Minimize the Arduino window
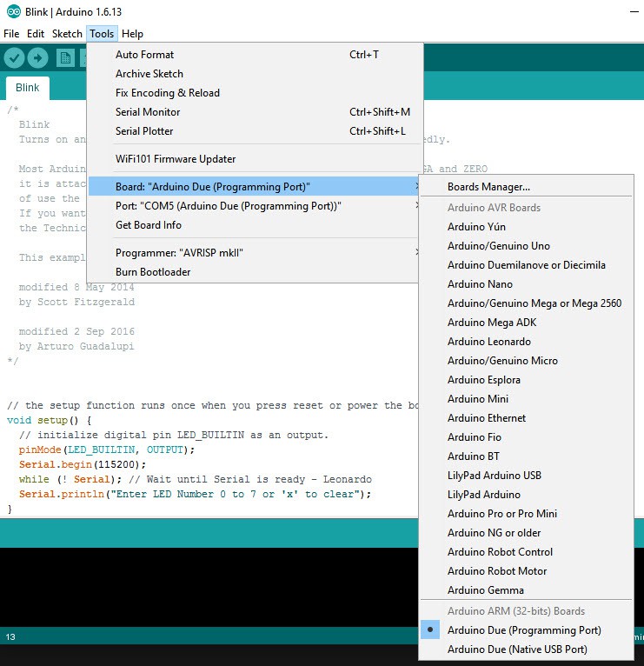The width and height of the screenshot is (644, 666). click(x=634, y=12)
